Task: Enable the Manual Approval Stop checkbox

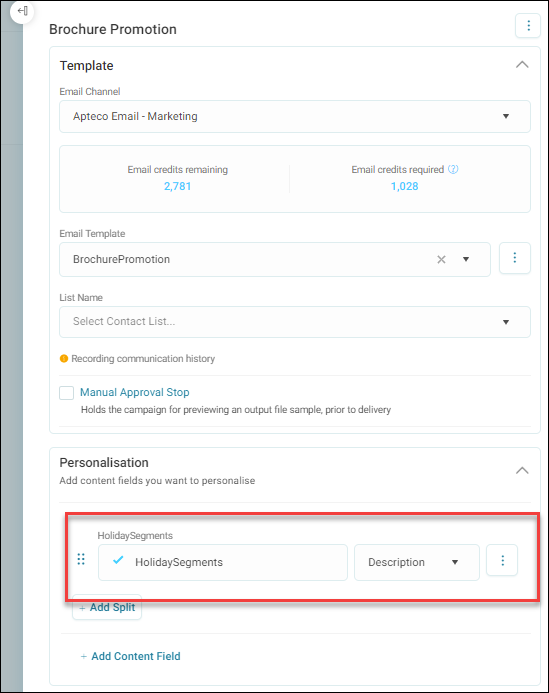Action: coord(66,392)
